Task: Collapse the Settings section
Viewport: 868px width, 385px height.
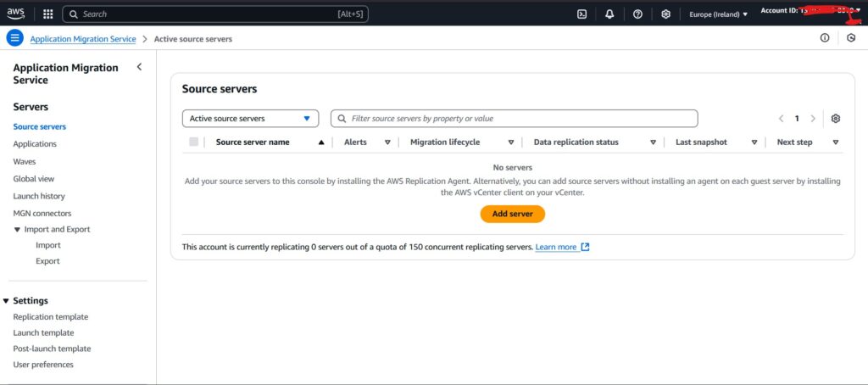Action: coord(6,301)
